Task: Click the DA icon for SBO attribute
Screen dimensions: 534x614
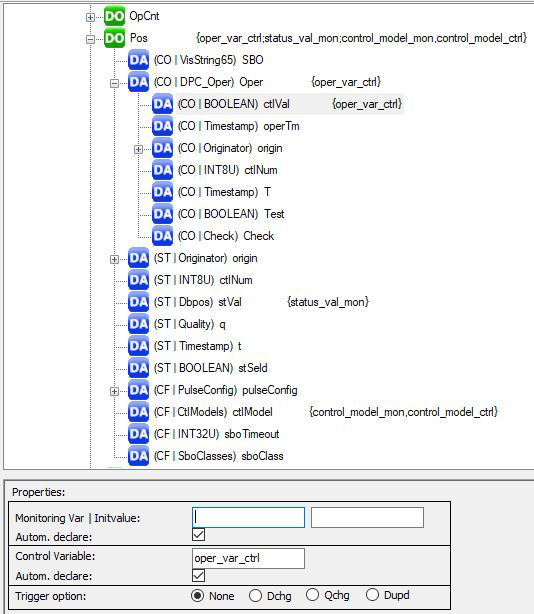Action: point(139,60)
